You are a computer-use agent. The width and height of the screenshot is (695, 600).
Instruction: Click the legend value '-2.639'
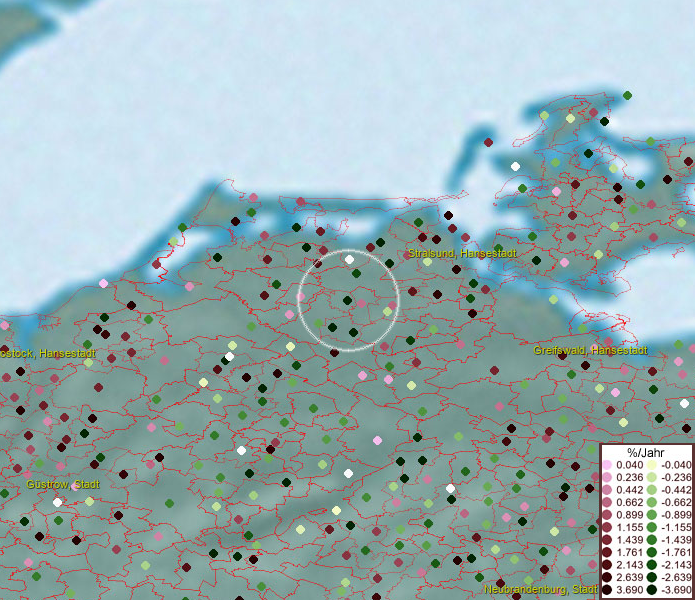(676, 577)
